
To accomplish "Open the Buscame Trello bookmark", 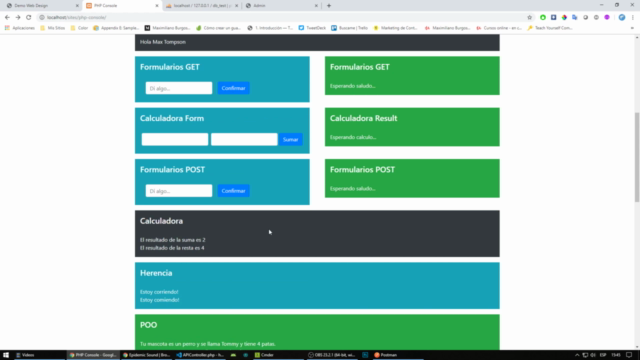I will click(349, 28).
